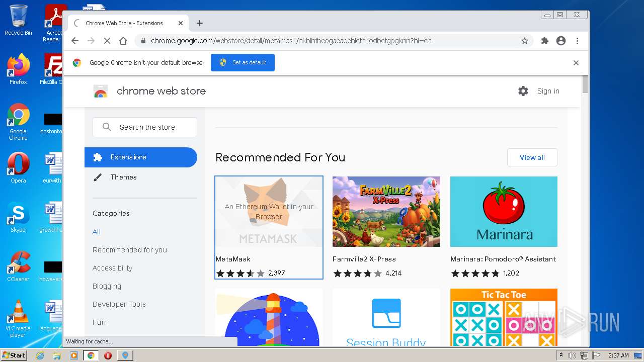
Task: Open the Tic Tac Toe thumbnail
Action: [x=504, y=317]
